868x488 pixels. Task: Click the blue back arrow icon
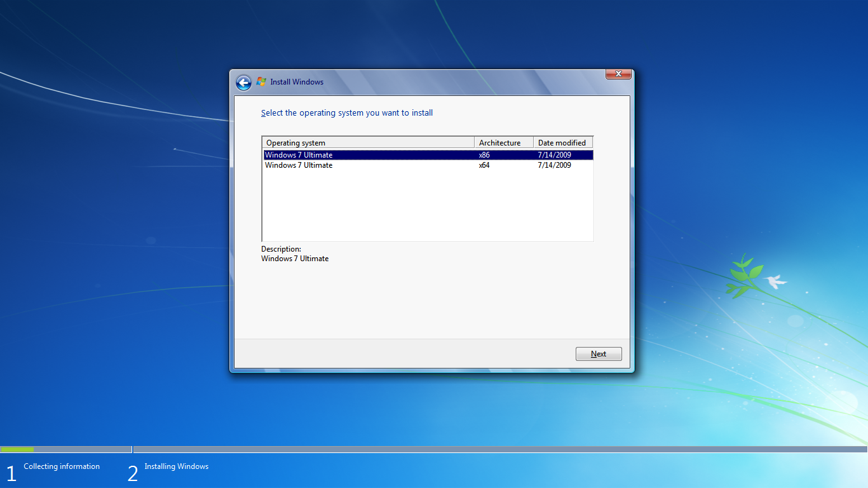coord(243,82)
